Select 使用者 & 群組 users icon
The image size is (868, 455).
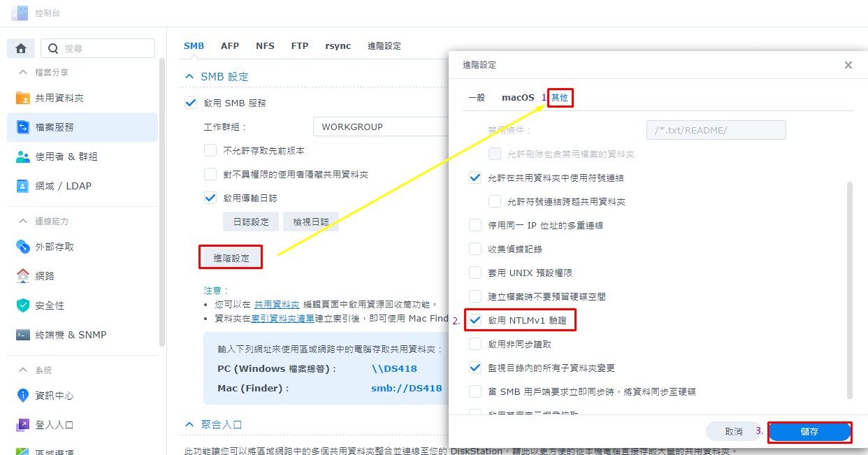pyautogui.click(x=23, y=157)
